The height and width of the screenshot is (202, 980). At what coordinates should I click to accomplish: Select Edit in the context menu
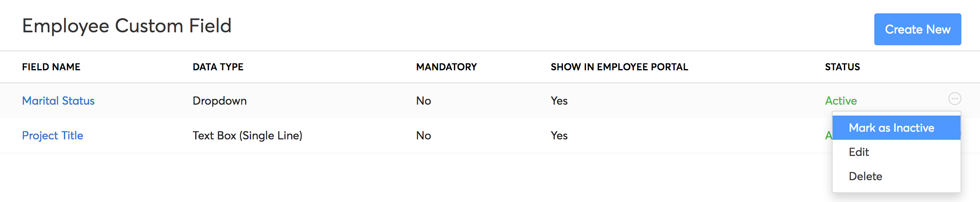click(859, 152)
